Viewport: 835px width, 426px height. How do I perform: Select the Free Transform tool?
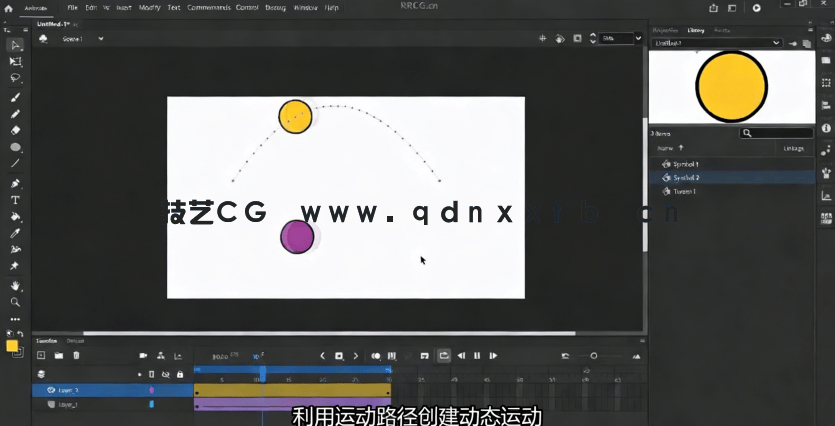15,62
